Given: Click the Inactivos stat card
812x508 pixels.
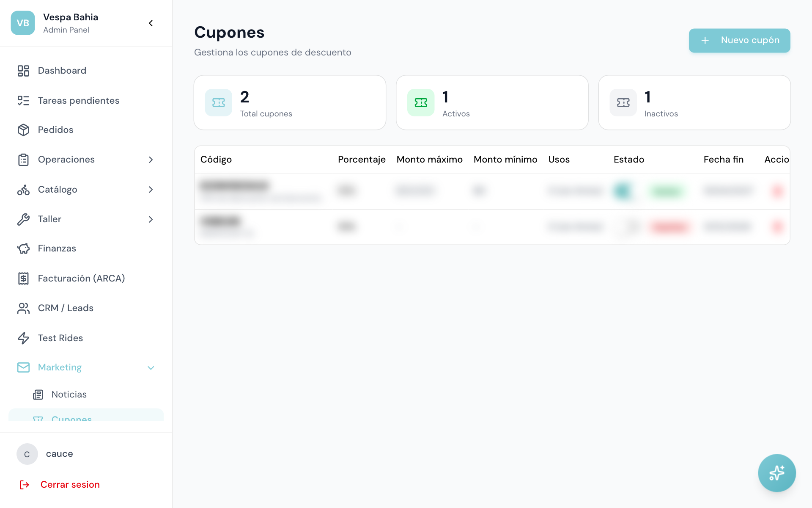Looking at the screenshot, I should tap(694, 102).
